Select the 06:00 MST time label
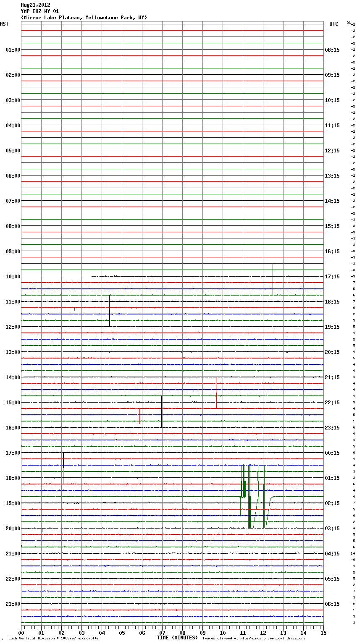Screen dimensions: 357x644 (13, 176)
